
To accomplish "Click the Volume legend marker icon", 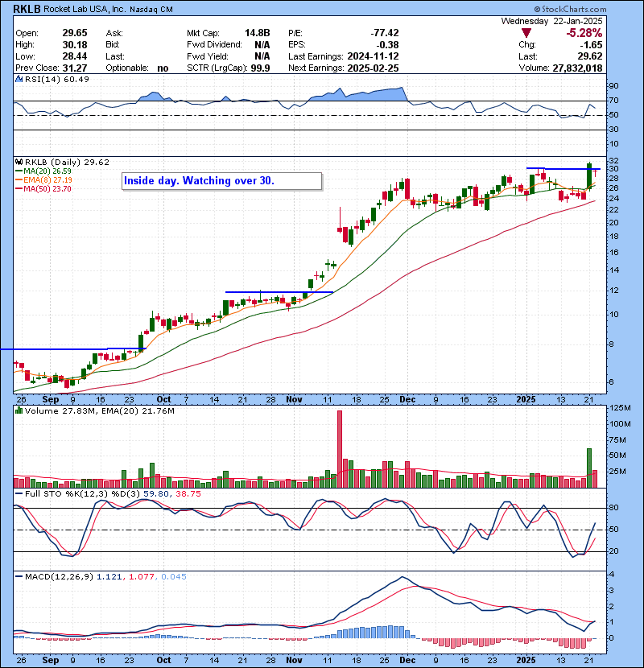I will coord(18,412).
